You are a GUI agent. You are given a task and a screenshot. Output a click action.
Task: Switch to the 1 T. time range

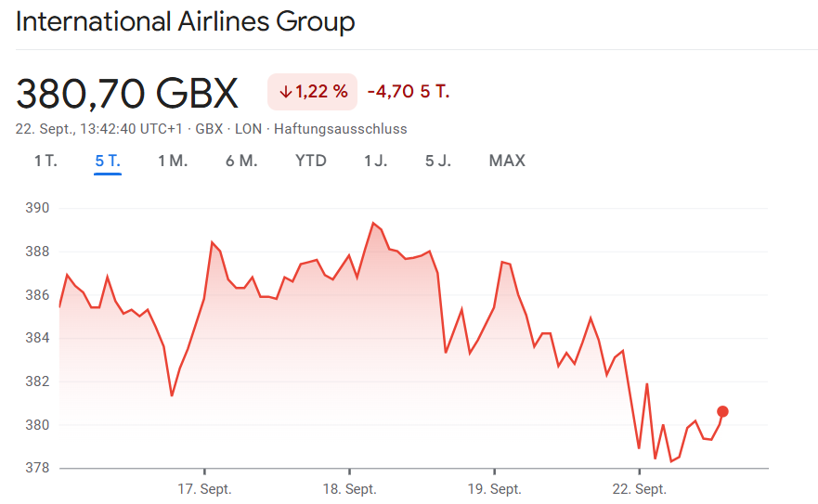[x=45, y=161]
